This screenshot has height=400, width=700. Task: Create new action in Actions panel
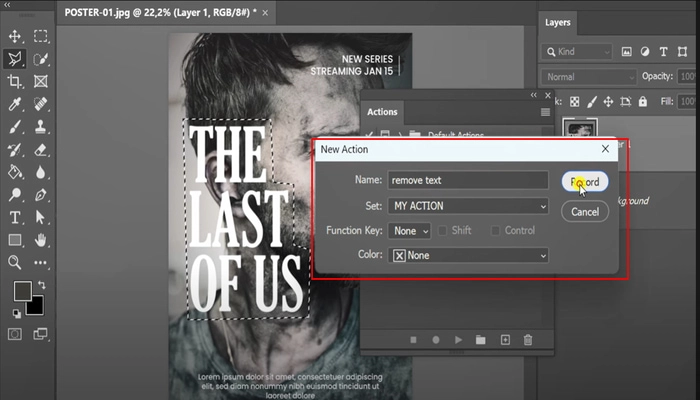(x=505, y=340)
